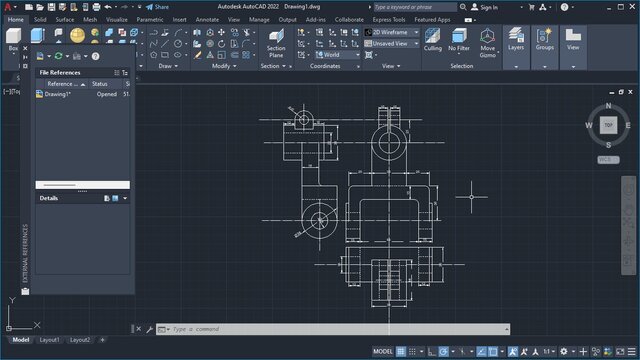Click the Share button

(158, 7)
